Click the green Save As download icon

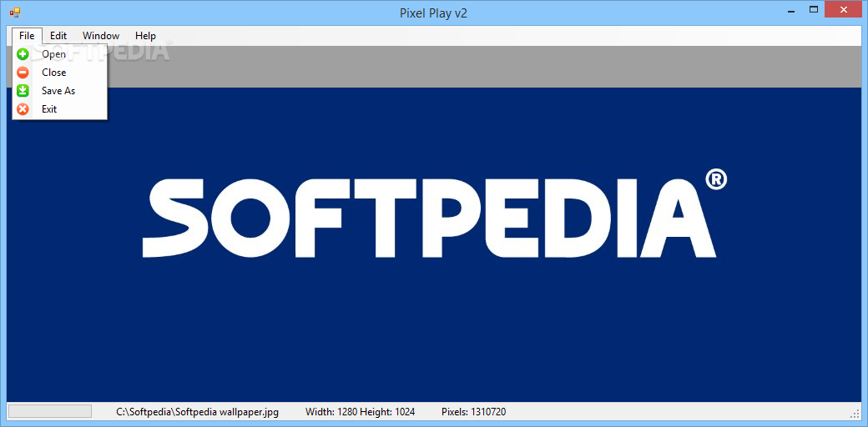23,91
